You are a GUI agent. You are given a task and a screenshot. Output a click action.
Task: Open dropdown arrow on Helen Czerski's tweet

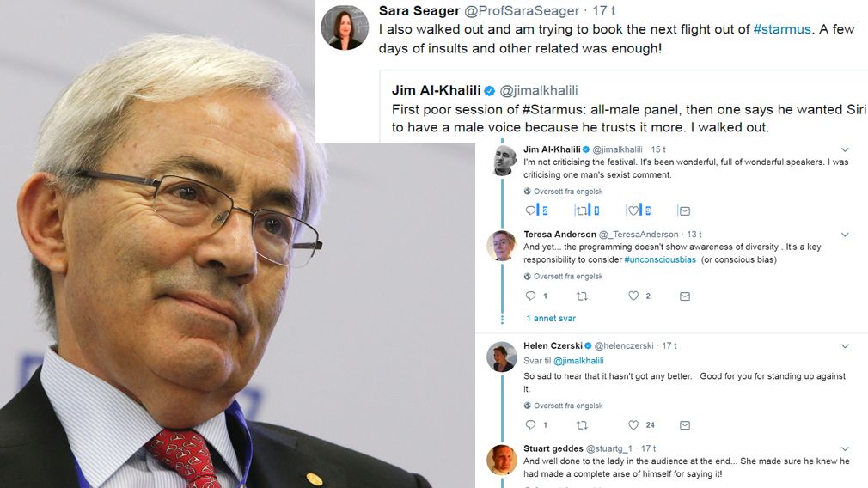coord(845,345)
